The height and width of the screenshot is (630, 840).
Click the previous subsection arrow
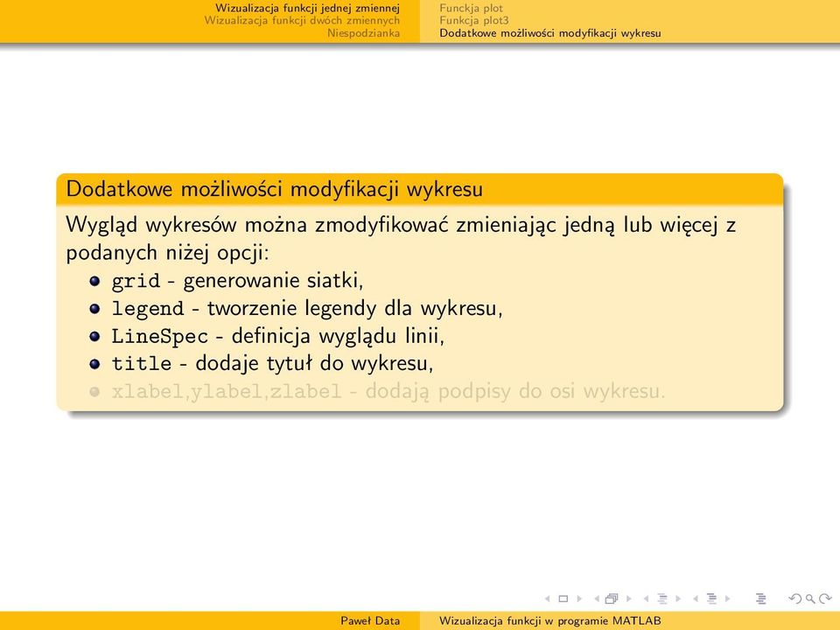(x=646, y=598)
